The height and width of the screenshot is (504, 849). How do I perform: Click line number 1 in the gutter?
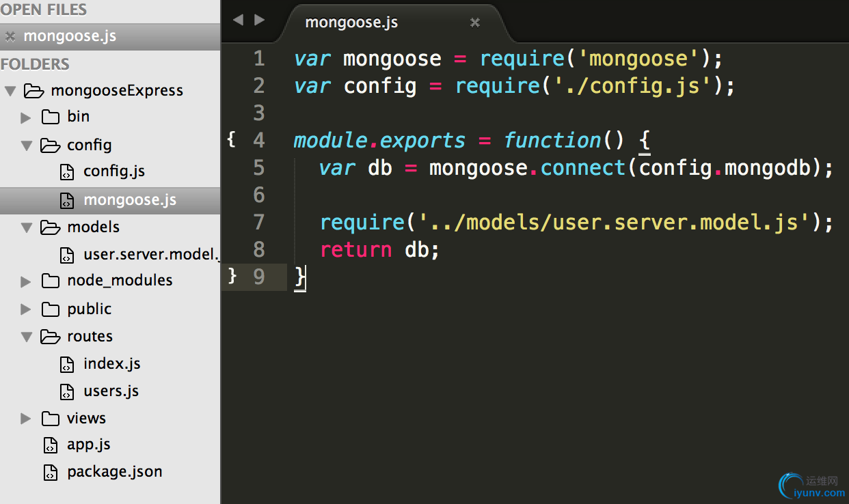pos(259,59)
